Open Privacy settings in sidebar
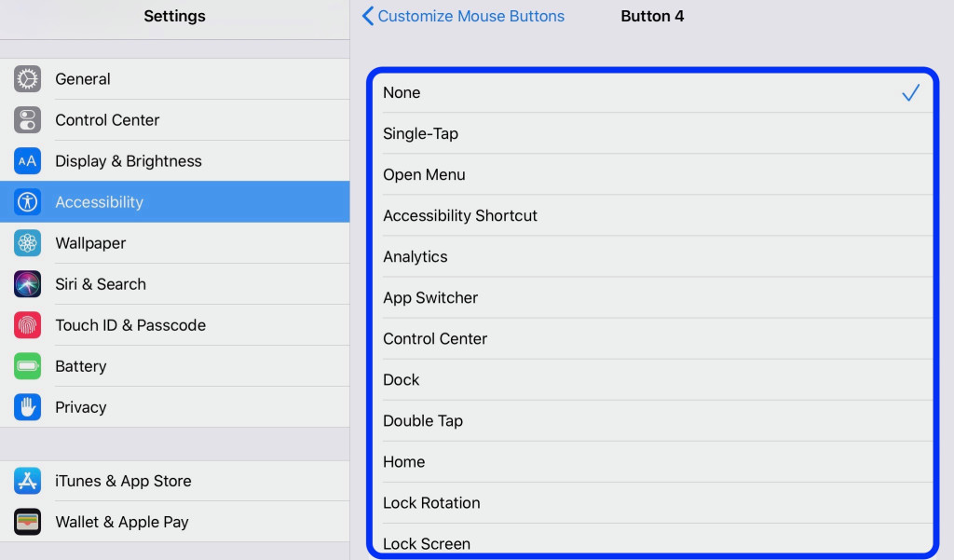 coord(174,407)
